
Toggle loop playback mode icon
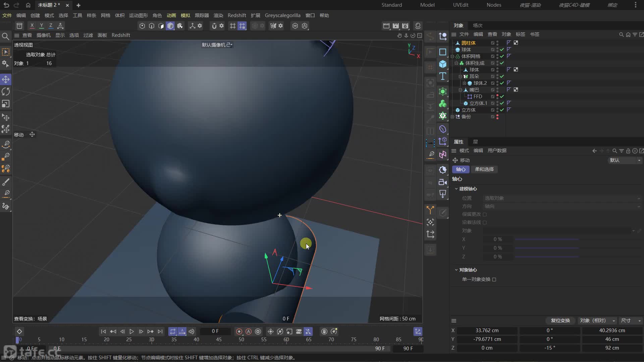tap(172, 331)
